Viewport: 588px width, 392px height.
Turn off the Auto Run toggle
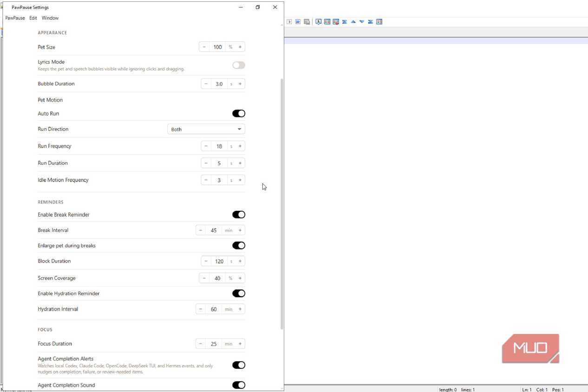click(239, 113)
